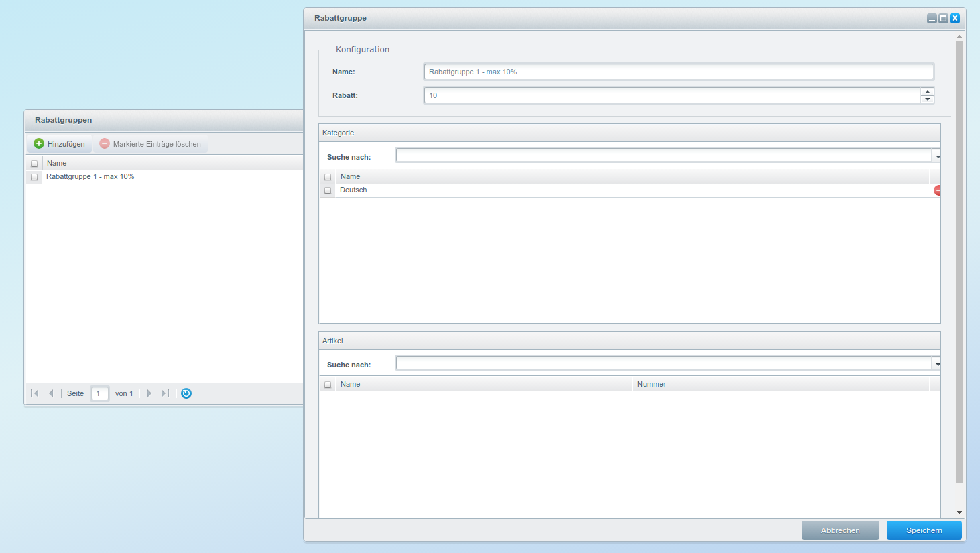Check the Rabattgruppe 1 - max 10% row
The width and height of the screenshot is (980, 553).
click(34, 177)
